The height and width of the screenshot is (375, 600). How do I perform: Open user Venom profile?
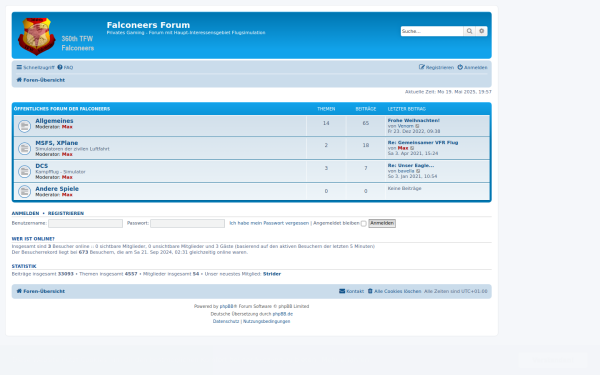(406, 126)
